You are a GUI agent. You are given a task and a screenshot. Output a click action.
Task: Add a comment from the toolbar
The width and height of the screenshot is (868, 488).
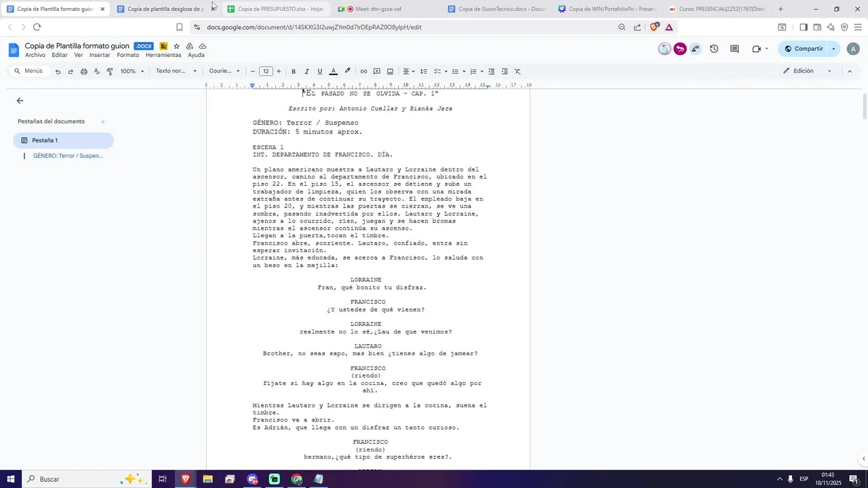(377, 71)
